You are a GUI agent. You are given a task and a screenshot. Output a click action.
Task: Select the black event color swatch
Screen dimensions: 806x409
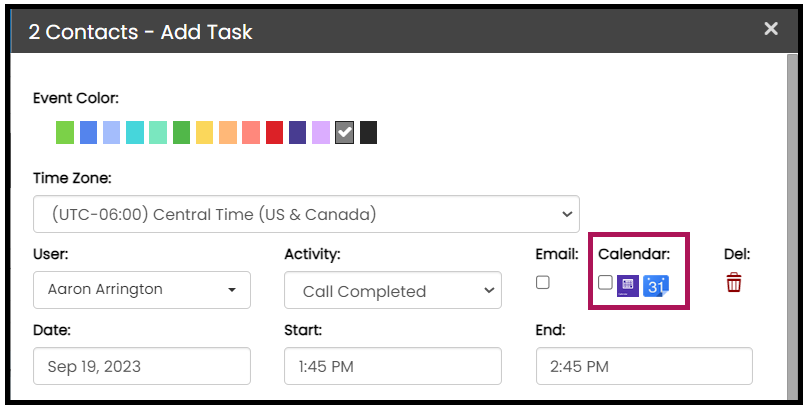pos(368,133)
